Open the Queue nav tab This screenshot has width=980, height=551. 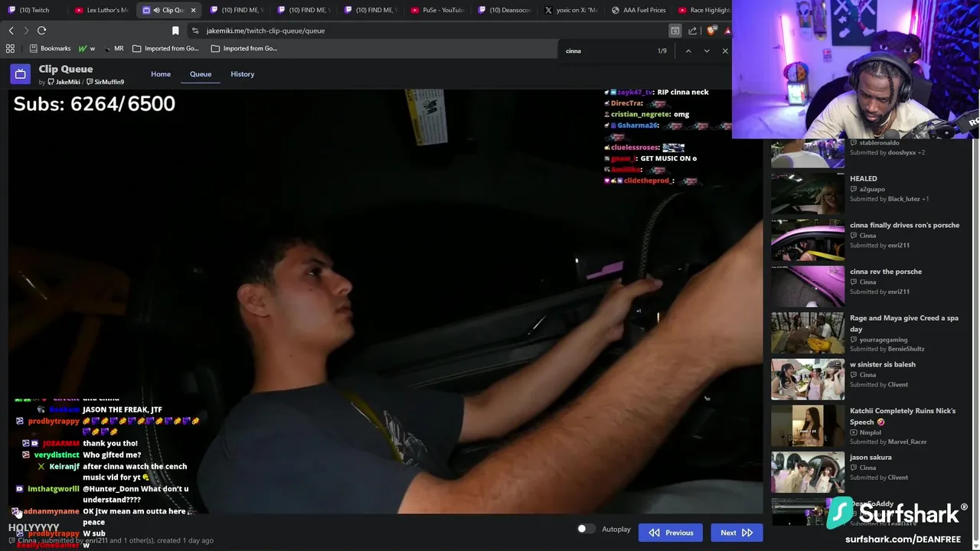click(201, 74)
